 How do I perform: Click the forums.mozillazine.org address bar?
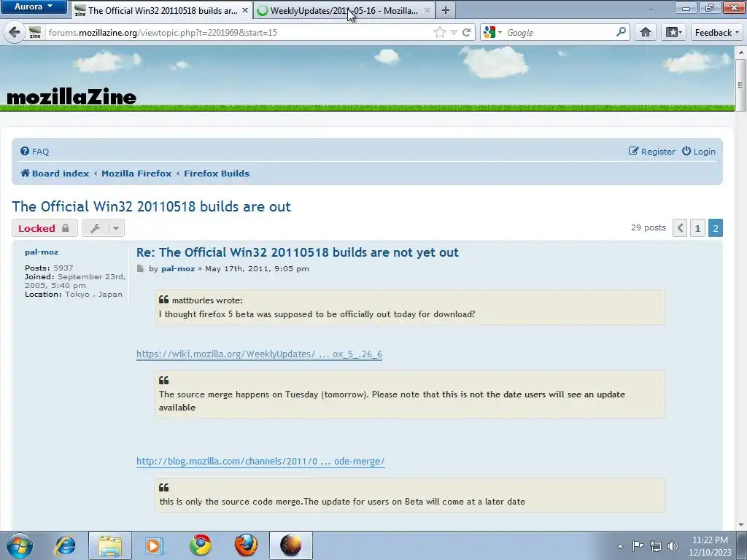[239, 32]
